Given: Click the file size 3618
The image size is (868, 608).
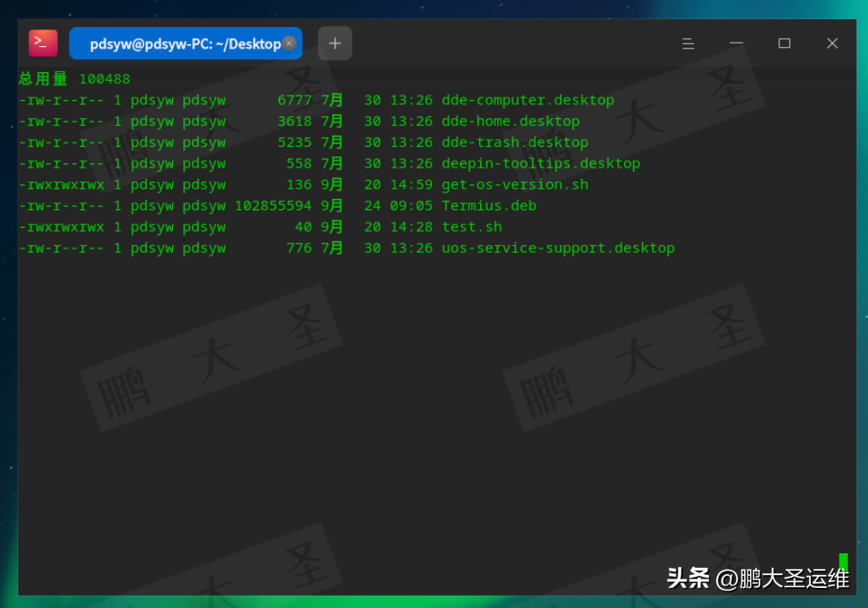Looking at the screenshot, I should (x=294, y=122).
